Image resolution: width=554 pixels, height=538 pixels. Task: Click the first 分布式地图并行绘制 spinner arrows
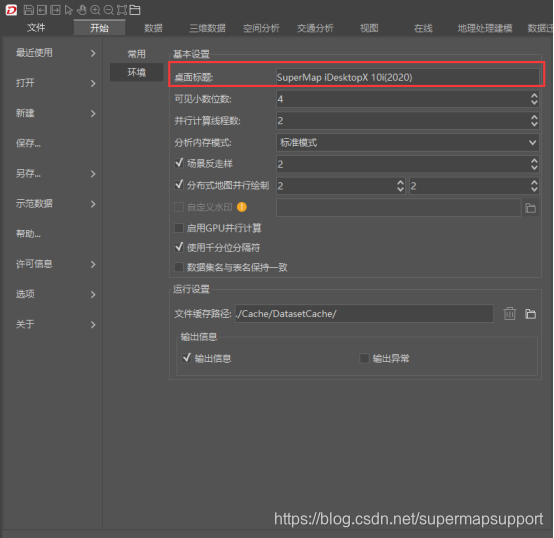click(400, 186)
